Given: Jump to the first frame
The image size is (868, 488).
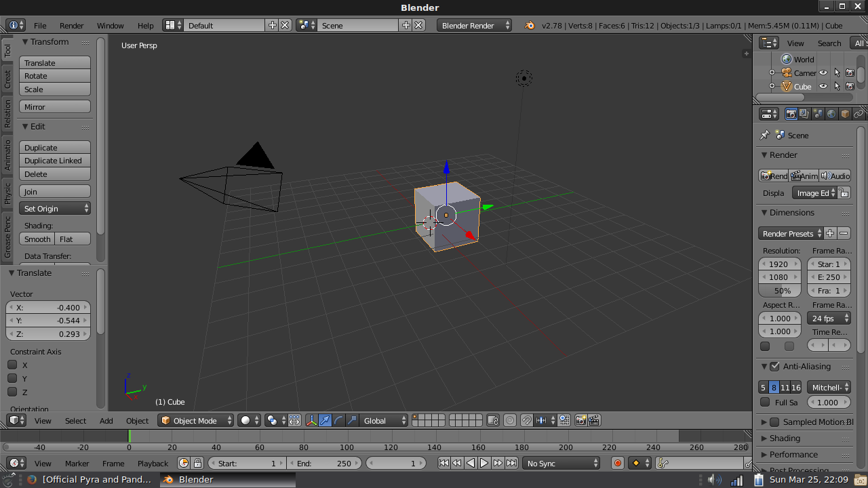Looking at the screenshot, I should coord(443,463).
